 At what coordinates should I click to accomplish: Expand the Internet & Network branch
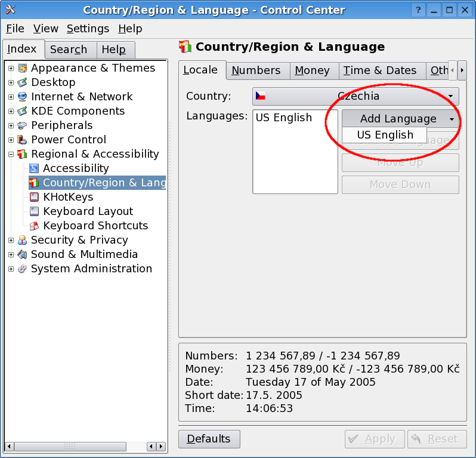click(11, 97)
